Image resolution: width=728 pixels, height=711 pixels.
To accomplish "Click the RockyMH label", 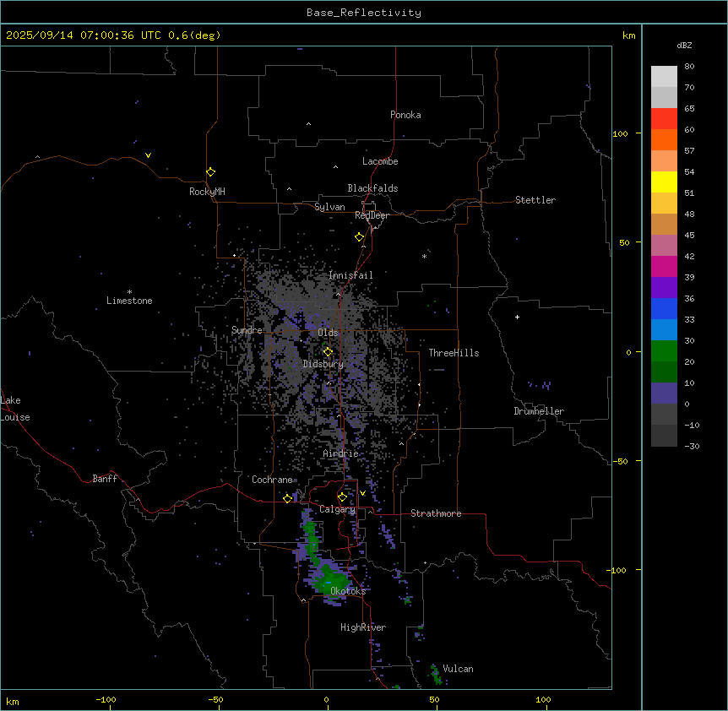I will pyautogui.click(x=207, y=191).
